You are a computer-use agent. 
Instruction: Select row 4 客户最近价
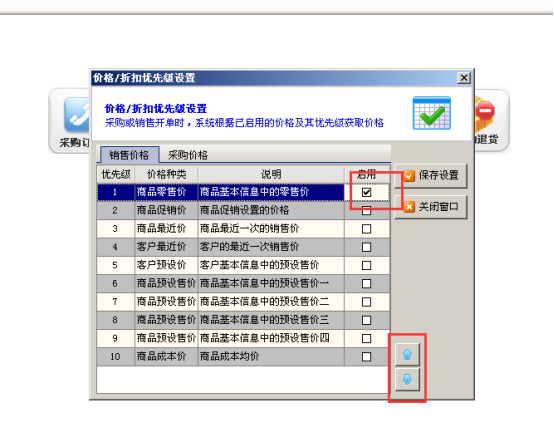(x=243, y=247)
